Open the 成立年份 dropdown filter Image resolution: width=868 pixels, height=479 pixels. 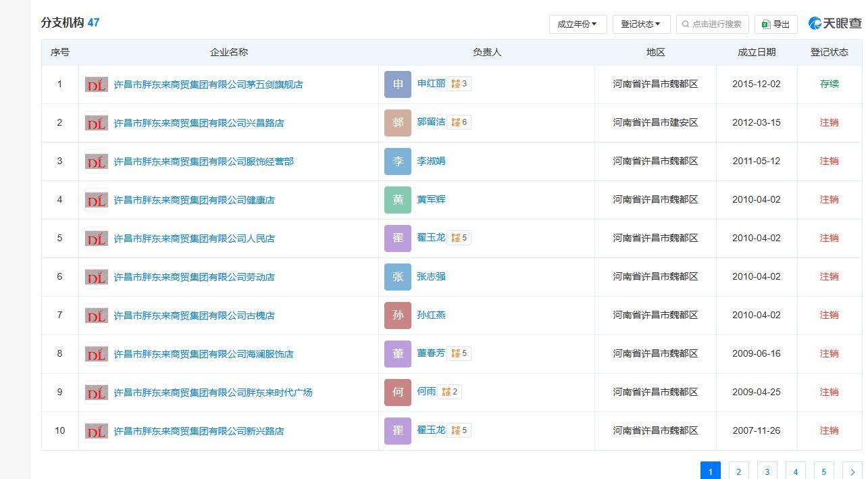coord(578,24)
